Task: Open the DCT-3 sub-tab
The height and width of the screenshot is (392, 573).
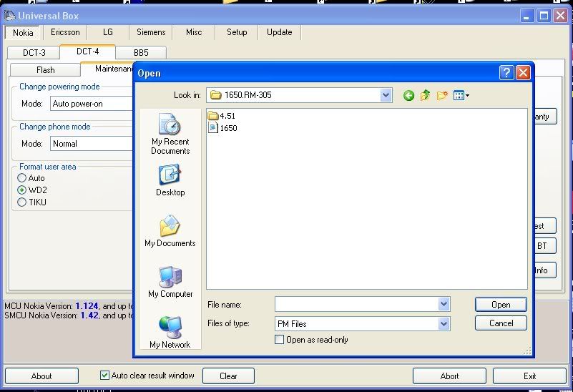Action: tap(34, 53)
